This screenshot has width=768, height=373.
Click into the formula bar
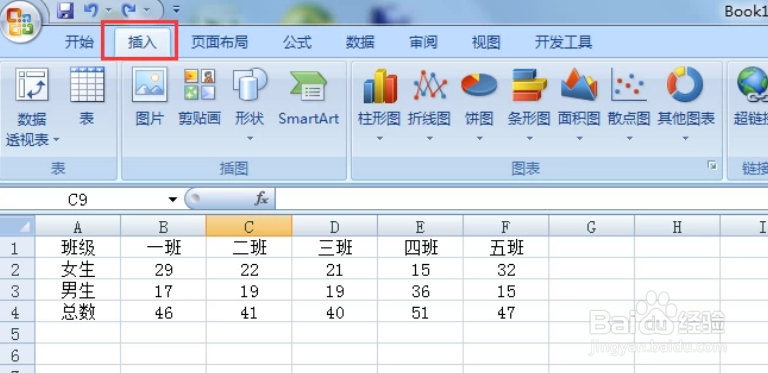[x=522, y=199]
